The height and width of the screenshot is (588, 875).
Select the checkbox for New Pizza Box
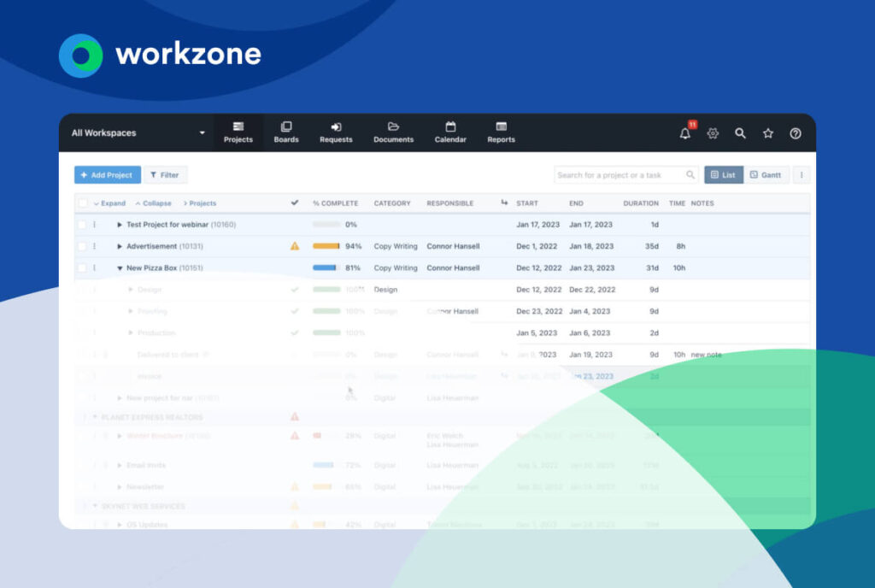click(x=83, y=268)
